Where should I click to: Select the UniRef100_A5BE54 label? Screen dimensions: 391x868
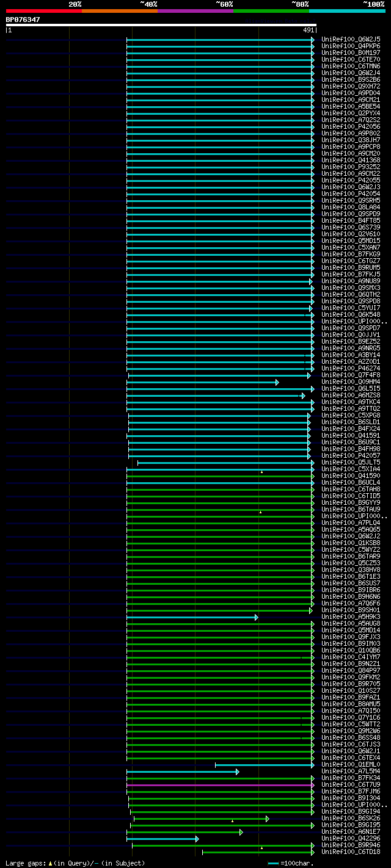[351, 106]
